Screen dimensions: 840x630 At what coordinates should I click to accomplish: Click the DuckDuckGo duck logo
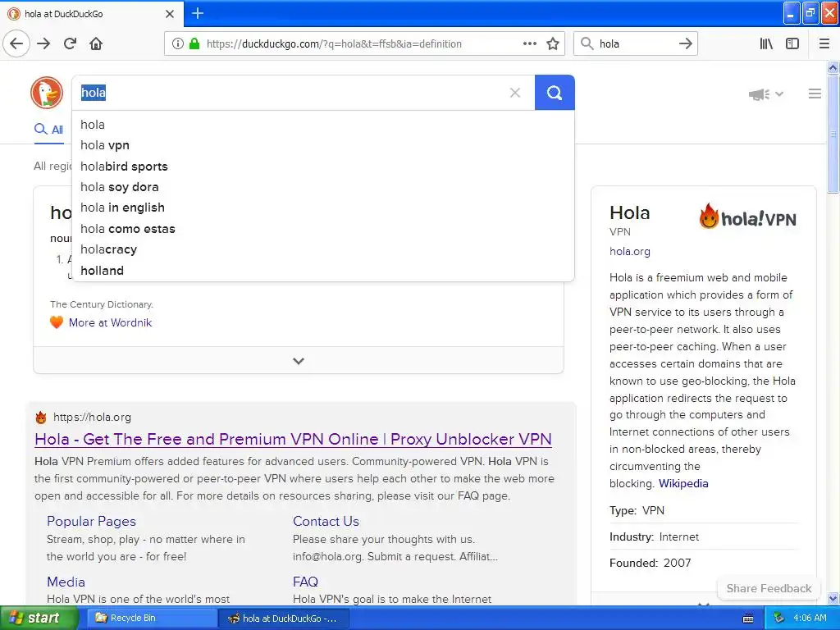[x=47, y=93]
